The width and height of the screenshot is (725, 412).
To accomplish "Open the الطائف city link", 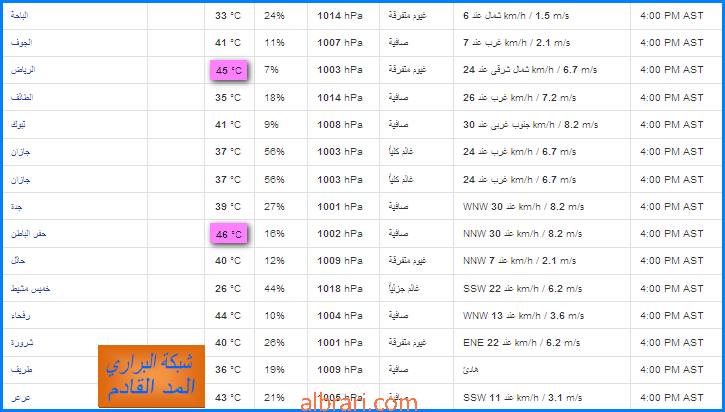I will pos(22,97).
